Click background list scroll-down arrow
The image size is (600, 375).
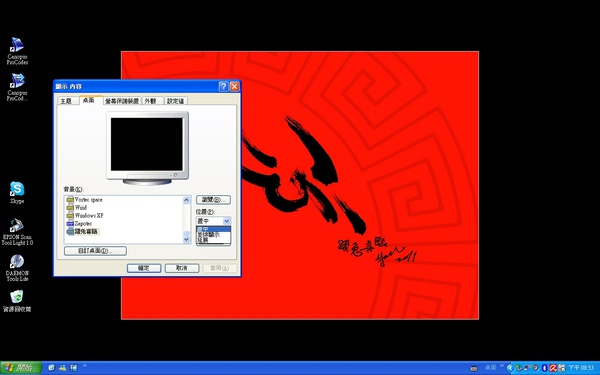click(186, 240)
